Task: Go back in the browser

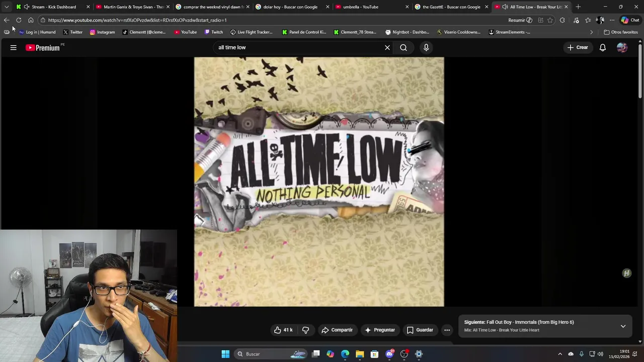Action: click(7, 20)
